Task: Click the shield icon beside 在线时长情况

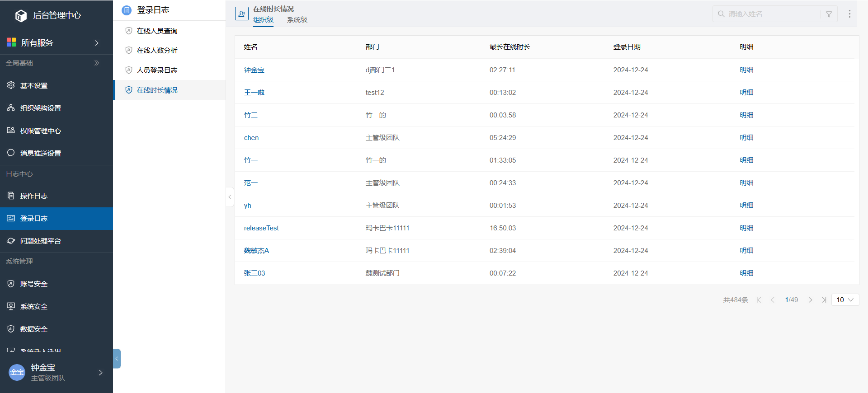Action: (129, 90)
